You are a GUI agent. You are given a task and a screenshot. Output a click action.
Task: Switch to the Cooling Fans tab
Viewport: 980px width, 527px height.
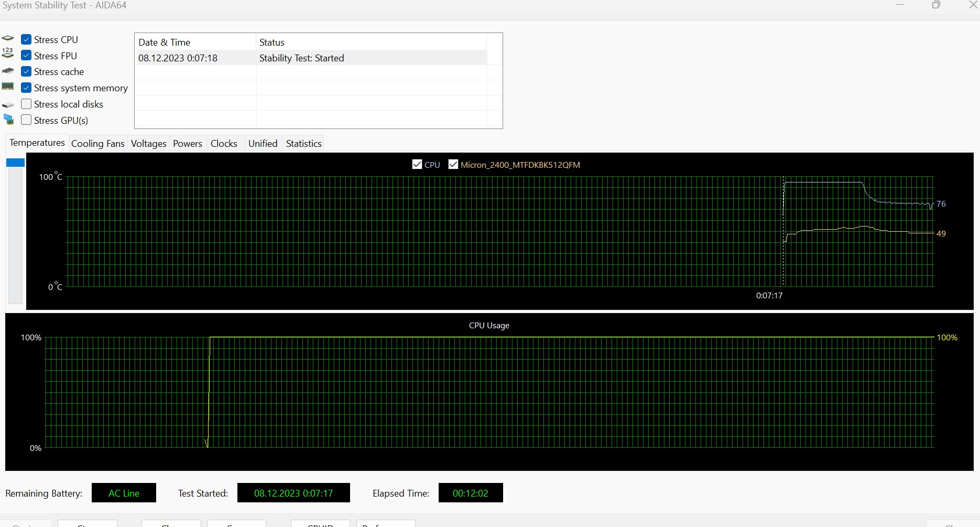coord(97,144)
